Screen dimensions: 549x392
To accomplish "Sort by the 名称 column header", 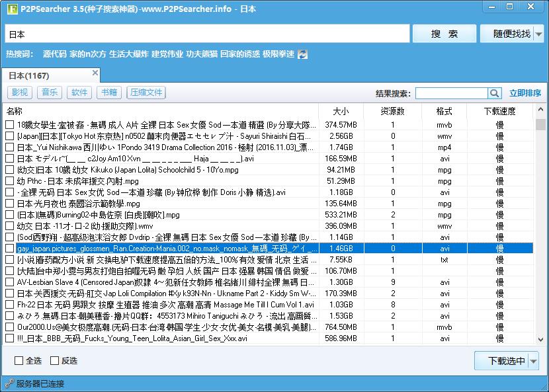I will (161, 111).
